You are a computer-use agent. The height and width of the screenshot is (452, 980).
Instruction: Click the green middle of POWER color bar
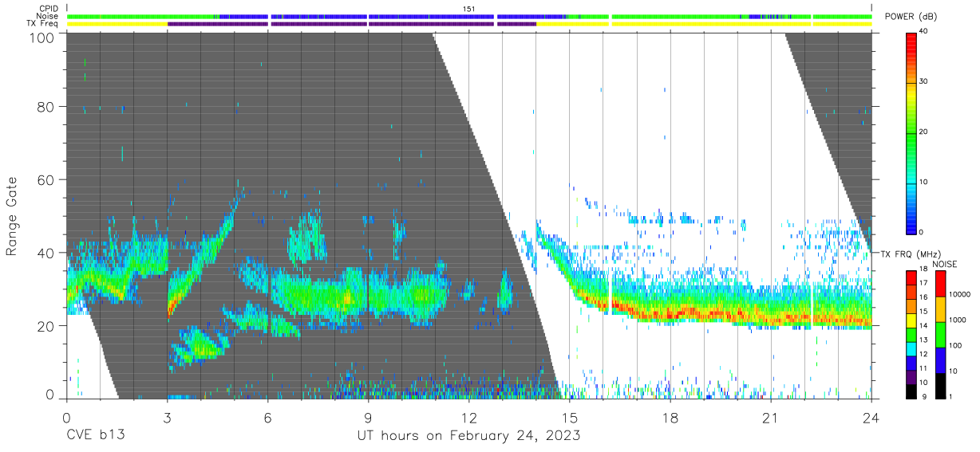point(911,132)
